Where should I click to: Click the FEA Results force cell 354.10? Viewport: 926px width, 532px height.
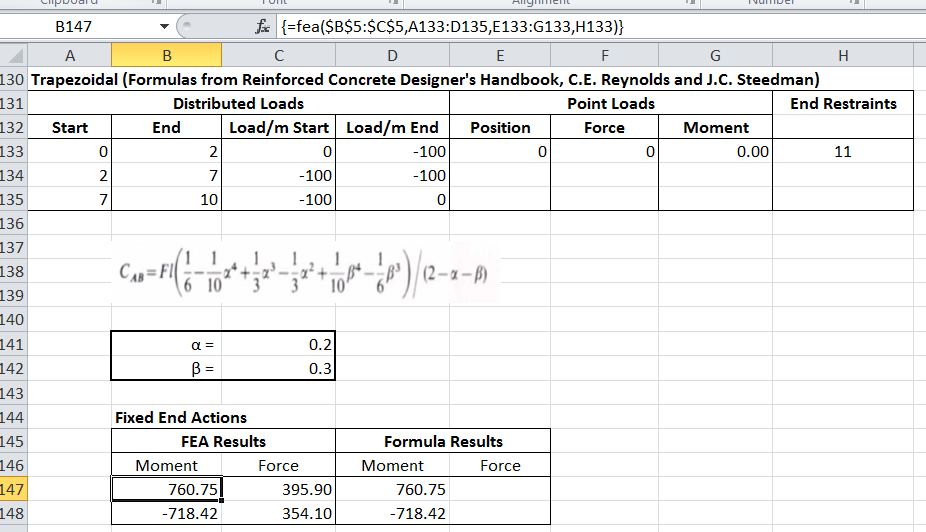(x=278, y=513)
